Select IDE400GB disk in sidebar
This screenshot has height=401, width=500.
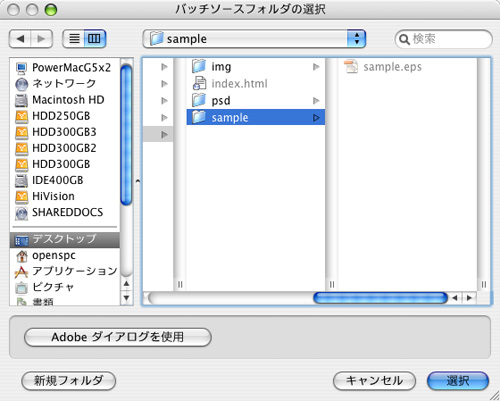click(x=49, y=180)
